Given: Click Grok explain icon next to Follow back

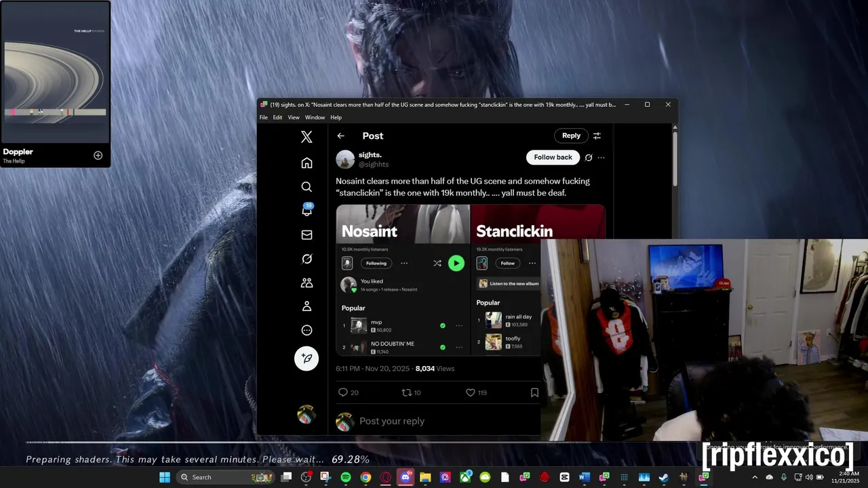Looking at the screenshot, I should tap(589, 157).
